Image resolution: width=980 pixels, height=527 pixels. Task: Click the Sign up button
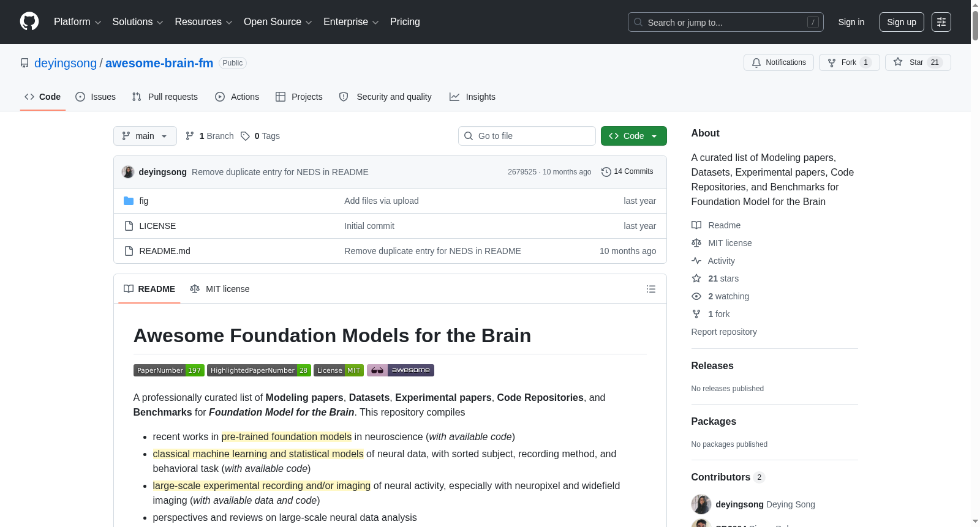coord(902,22)
